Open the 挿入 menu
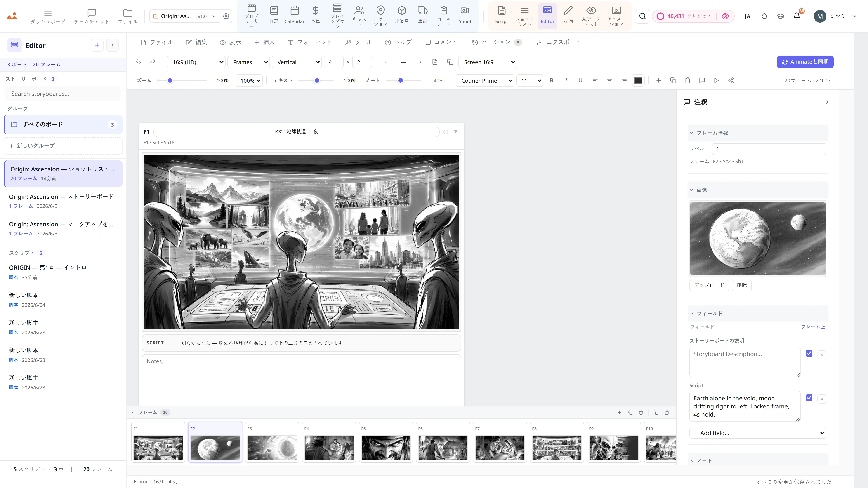This screenshot has height=488, width=868. pyautogui.click(x=264, y=42)
